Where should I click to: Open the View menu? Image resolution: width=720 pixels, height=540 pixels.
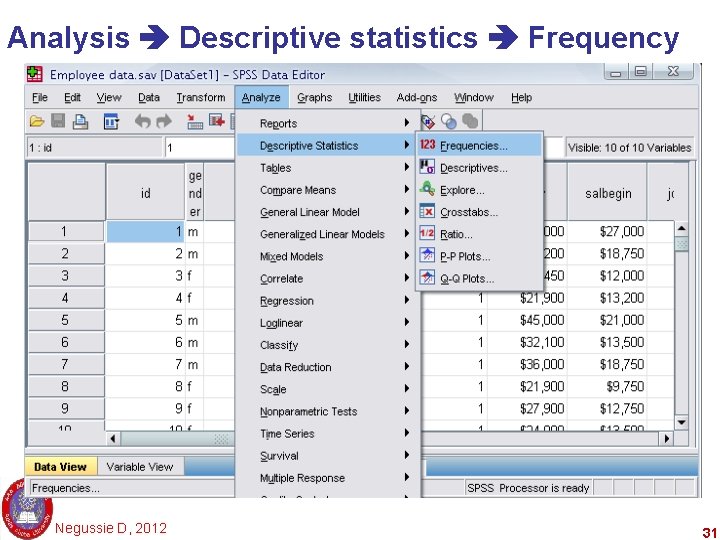point(109,97)
